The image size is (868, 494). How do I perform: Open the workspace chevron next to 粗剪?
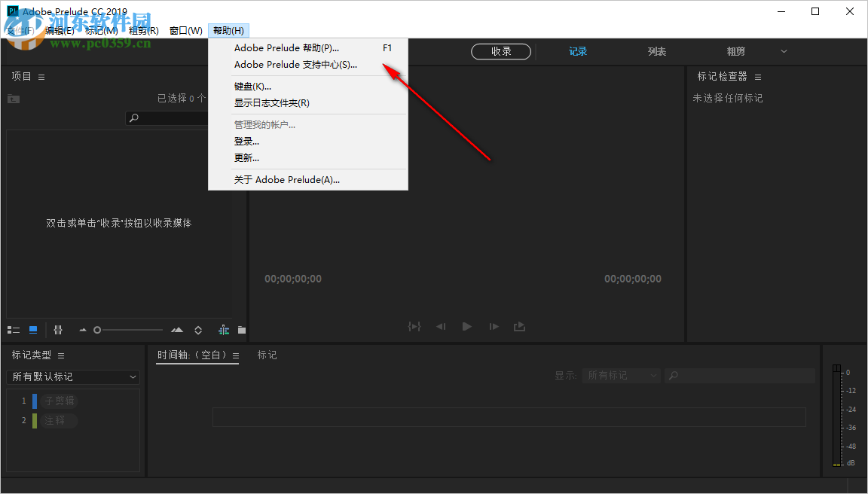click(x=784, y=51)
